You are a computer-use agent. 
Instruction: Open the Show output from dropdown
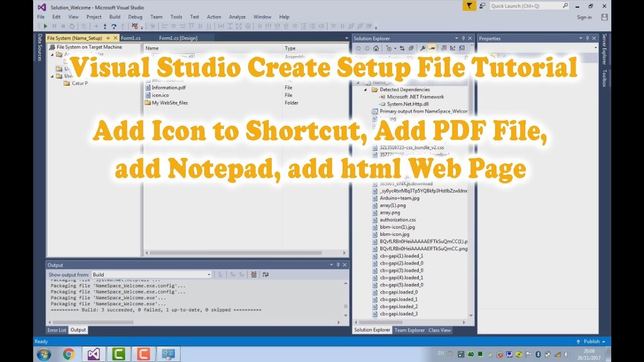click(x=209, y=275)
